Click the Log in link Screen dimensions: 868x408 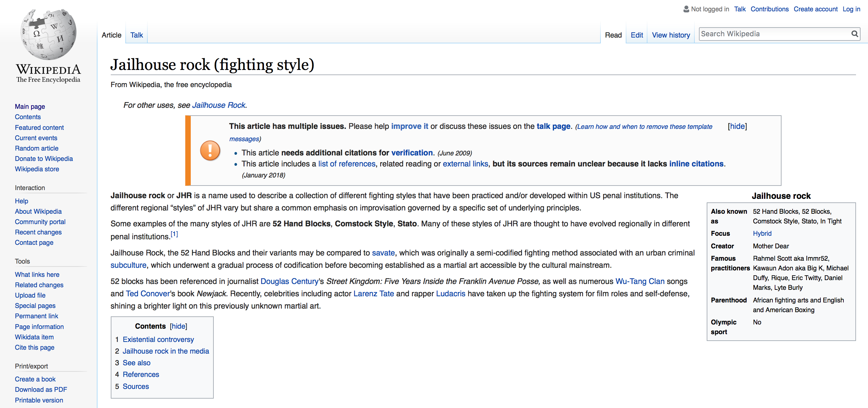point(851,9)
